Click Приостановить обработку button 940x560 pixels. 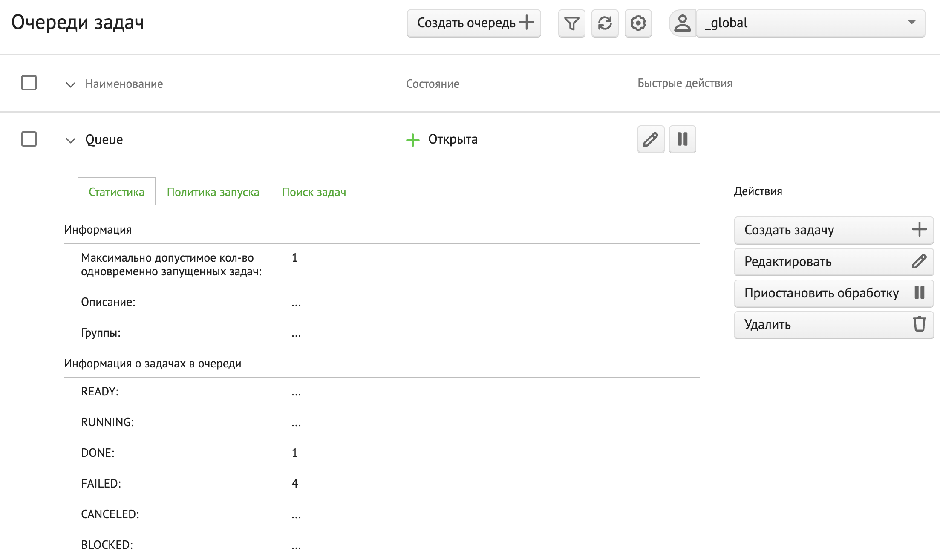point(833,293)
